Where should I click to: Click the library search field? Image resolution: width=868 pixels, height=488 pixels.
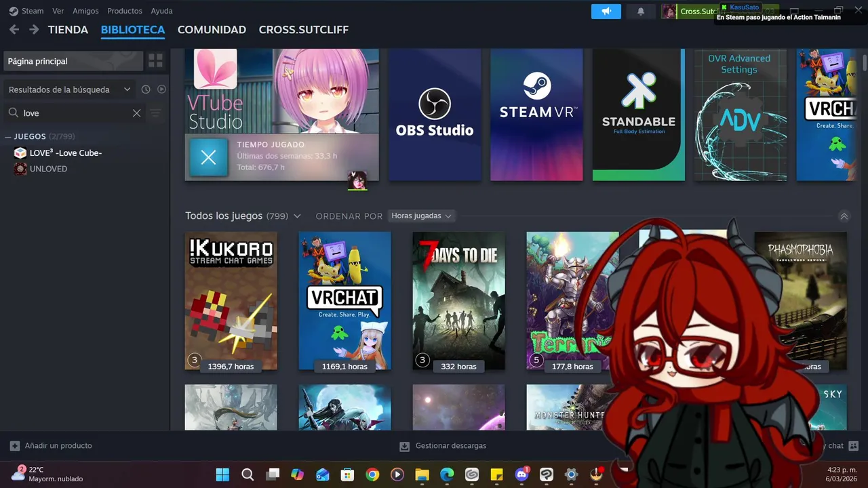[x=75, y=113]
